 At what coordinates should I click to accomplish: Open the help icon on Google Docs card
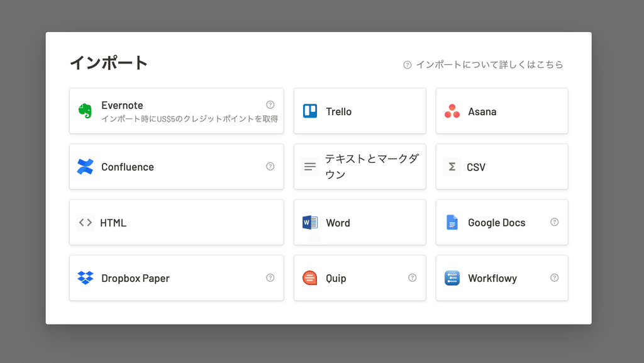pos(555,222)
